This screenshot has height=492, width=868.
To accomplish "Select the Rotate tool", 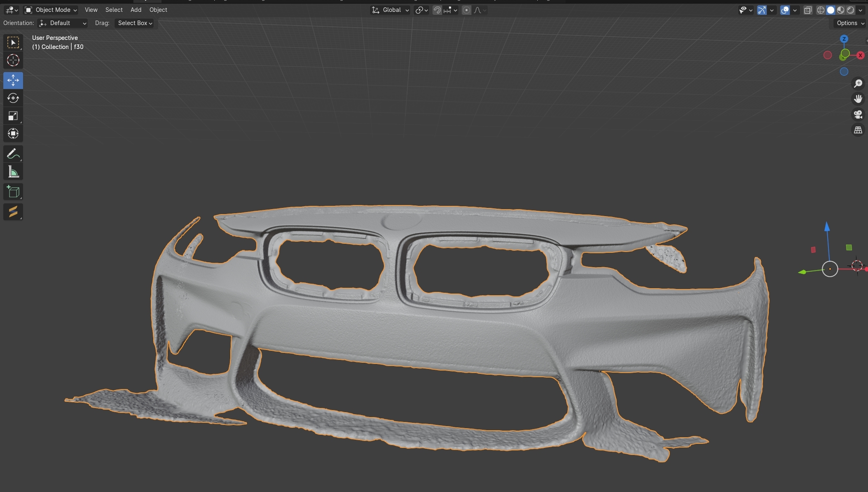I will (13, 98).
